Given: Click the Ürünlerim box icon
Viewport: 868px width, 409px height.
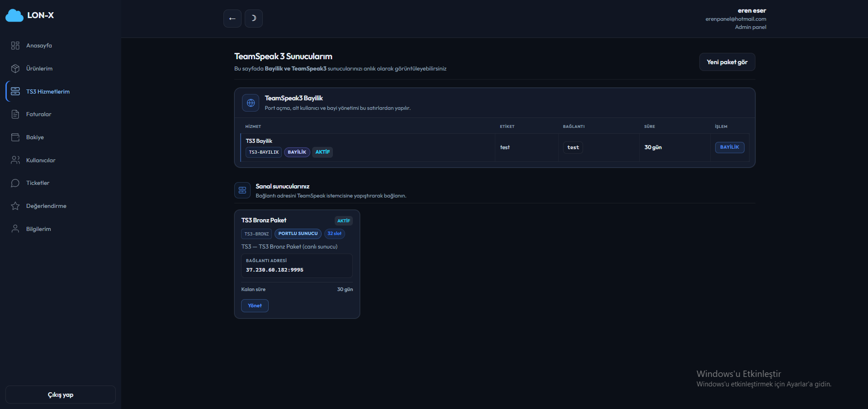Looking at the screenshot, I should 15,69.
